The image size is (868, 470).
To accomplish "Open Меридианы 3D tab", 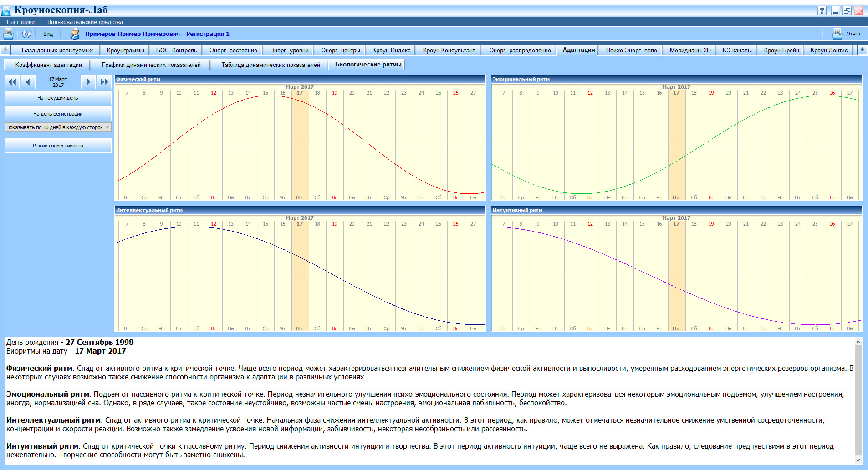I will tap(690, 50).
